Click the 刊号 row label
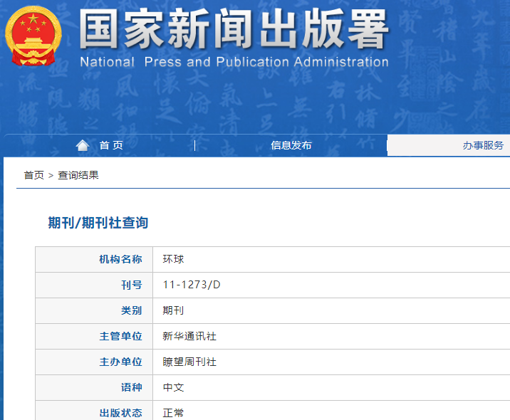 tap(131, 285)
